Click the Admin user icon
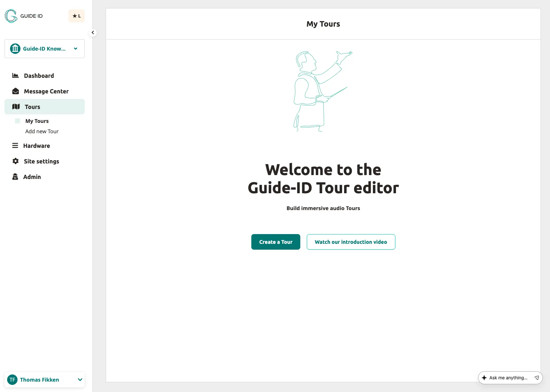Screen dimensions: 550x392 click(x=15, y=177)
